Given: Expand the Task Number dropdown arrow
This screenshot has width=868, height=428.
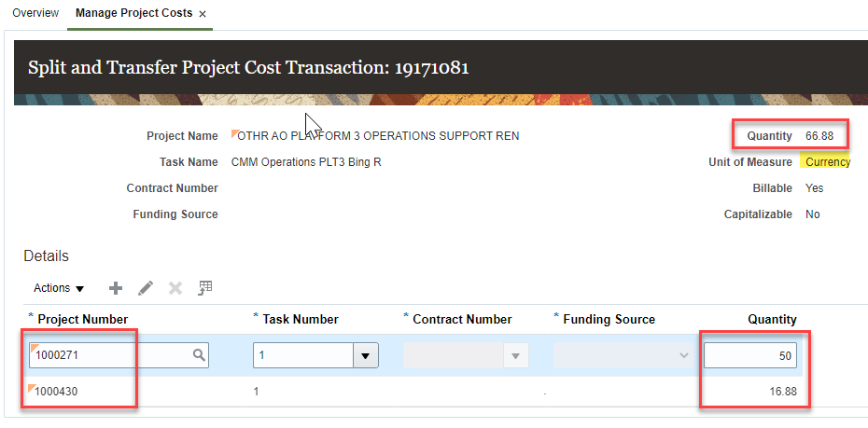Looking at the screenshot, I should click(366, 355).
